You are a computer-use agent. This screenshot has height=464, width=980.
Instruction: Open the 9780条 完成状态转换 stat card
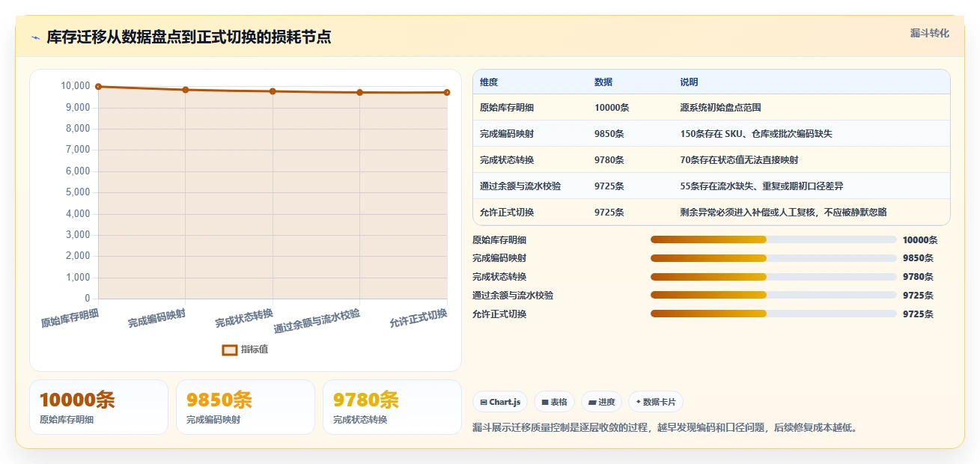pyautogui.click(x=392, y=407)
